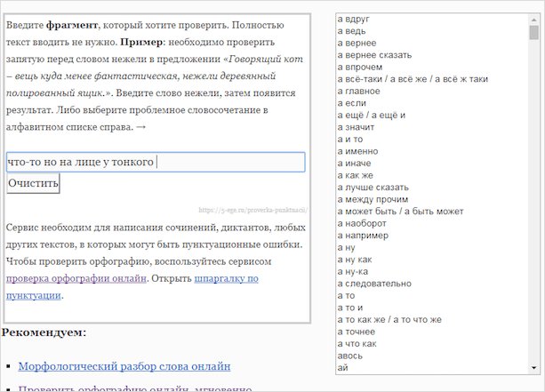Select "а вдруг" in the list
This screenshot has height=392, width=545.
pyautogui.click(x=354, y=18)
